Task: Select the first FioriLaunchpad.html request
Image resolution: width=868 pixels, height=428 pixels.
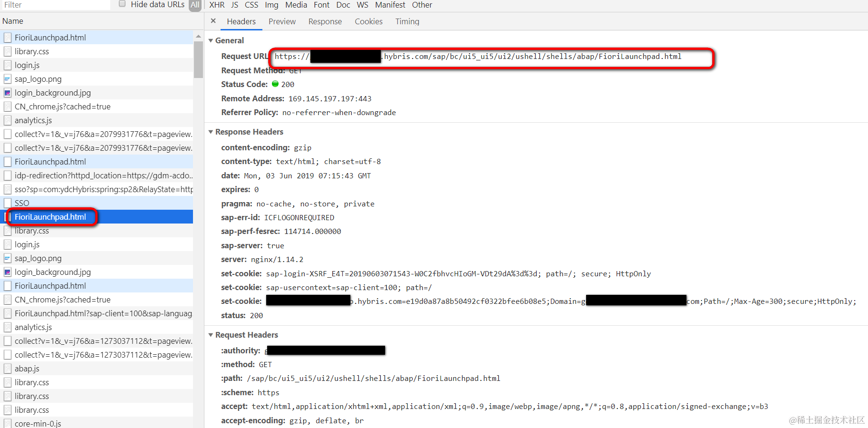Action: point(97,38)
